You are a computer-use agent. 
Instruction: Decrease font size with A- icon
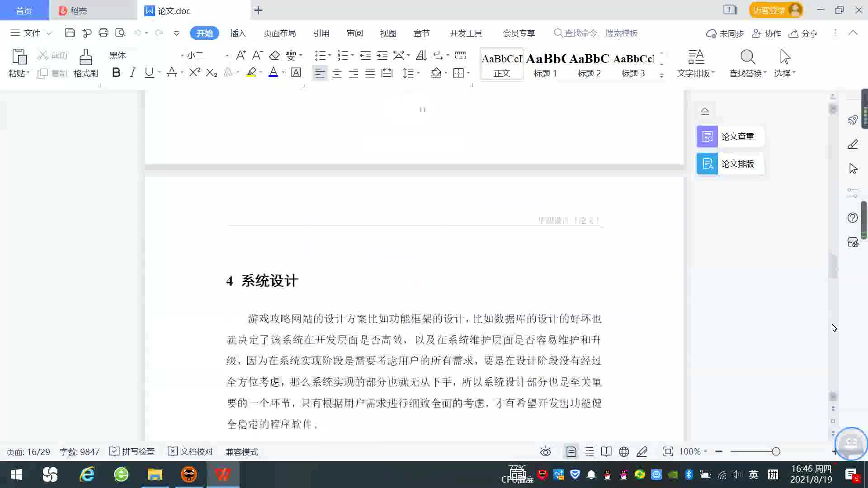tap(257, 55)
